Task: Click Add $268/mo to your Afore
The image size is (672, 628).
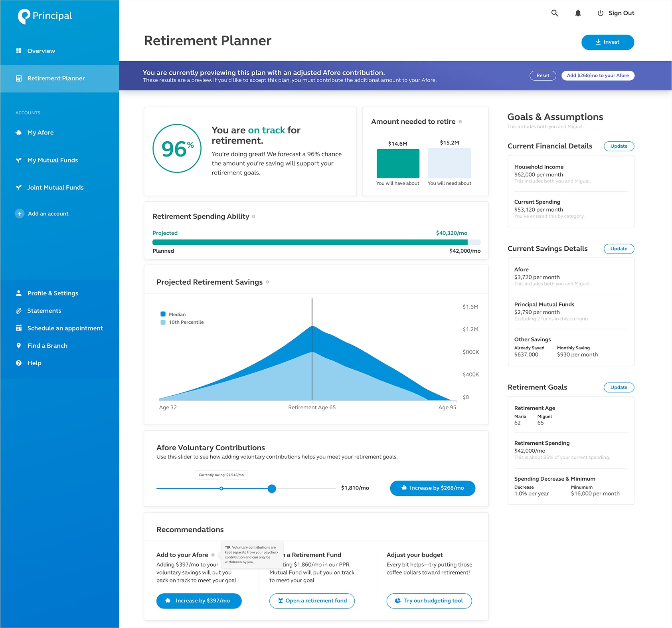Action: (x=598, y=75)
